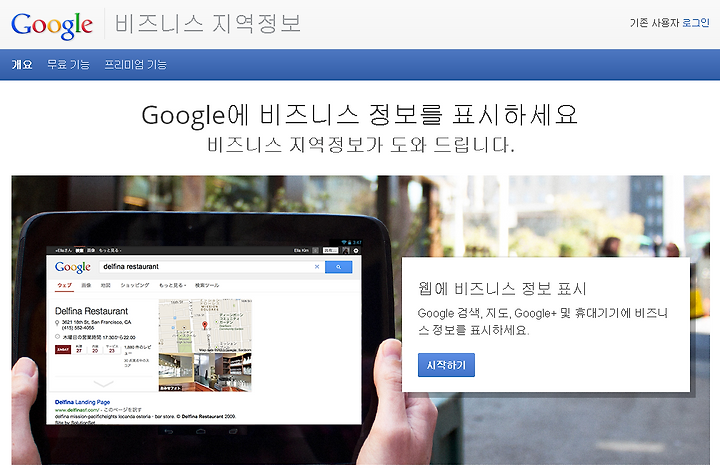Expand the Delfina Restaurant card chevron
The height and width of the screenshot is (472, 720).
pyautogui.click(x=103, y=384)
